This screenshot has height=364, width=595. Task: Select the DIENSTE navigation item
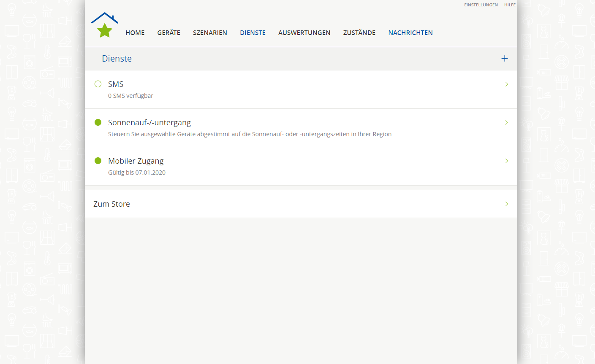[x=253, y=33]
